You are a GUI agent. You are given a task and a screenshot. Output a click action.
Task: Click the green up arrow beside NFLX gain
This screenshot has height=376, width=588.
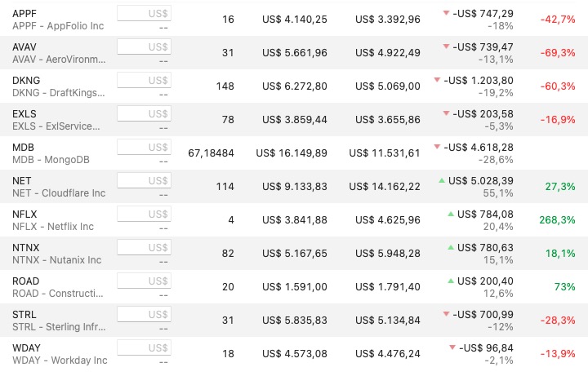click(451, 214)
